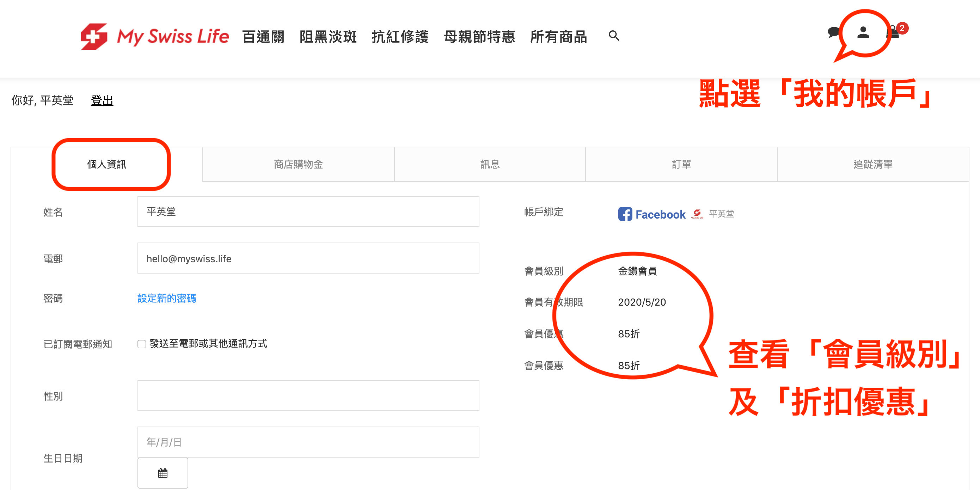Click the birthday date 年/月/日 field
The height and width of the screenshot is (490, 980).
point(308,442)
